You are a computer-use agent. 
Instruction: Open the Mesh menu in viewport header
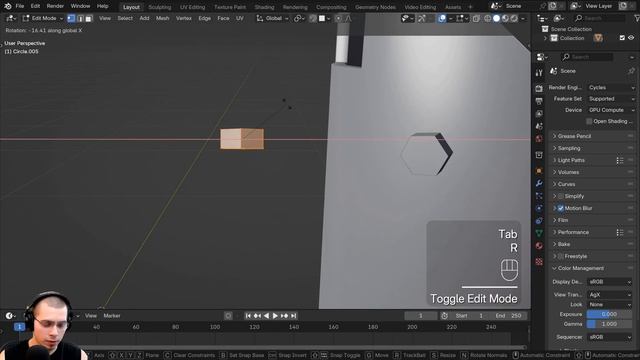[162, 18]
